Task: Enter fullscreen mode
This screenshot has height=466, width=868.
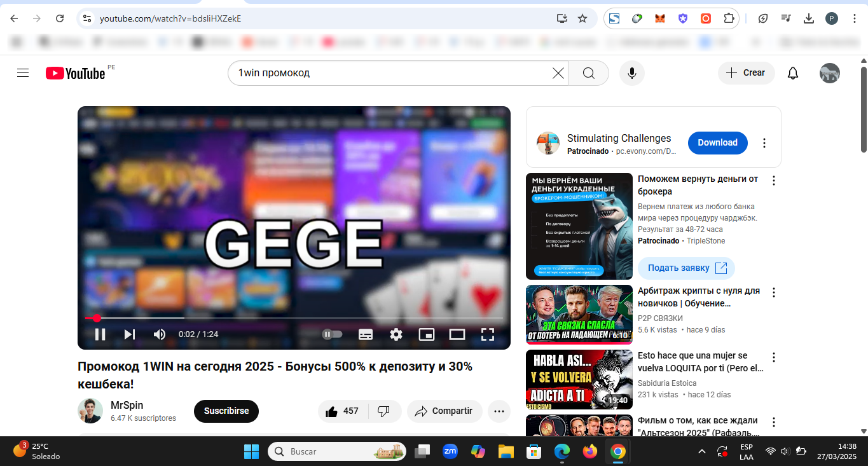Action: coord(488,334)
